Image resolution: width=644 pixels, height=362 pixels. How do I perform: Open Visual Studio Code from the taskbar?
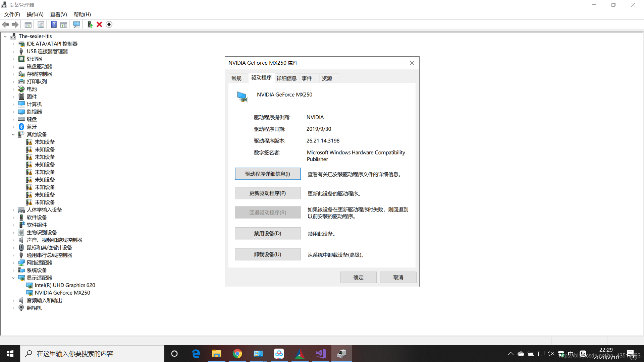(x=320, y=353)
